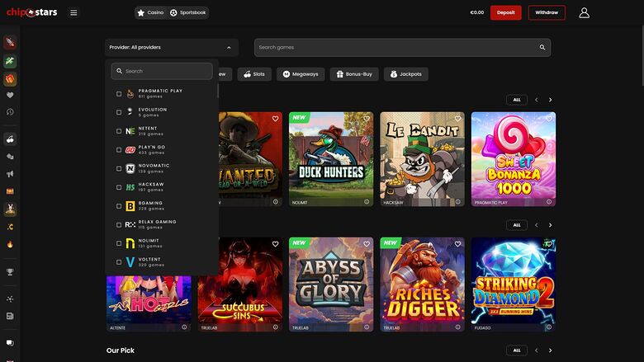The width and height of the screenshot is (644, 362).
Task: Check the Pragmatic Play provider box
Action: [119, 94]
